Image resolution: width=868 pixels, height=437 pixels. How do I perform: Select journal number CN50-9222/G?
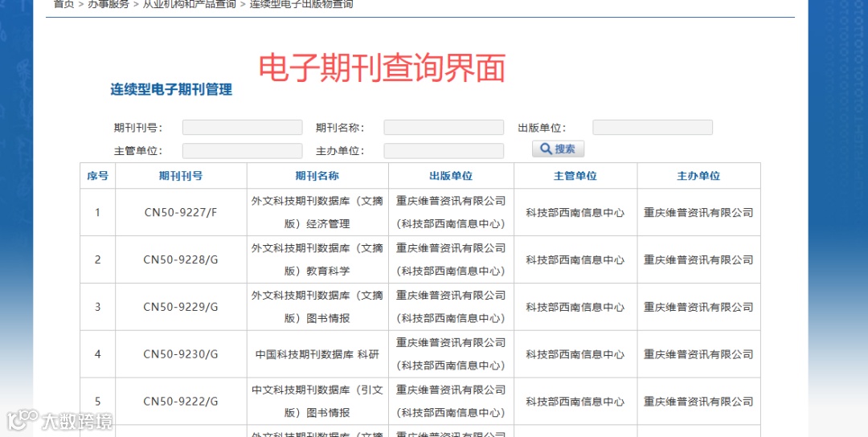(x=181, y=402)
